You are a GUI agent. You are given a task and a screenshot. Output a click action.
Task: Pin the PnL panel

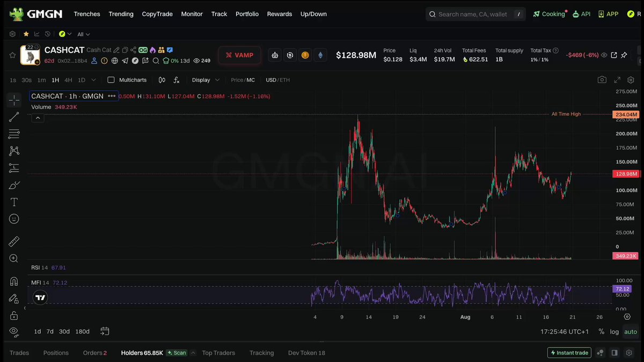624,55
